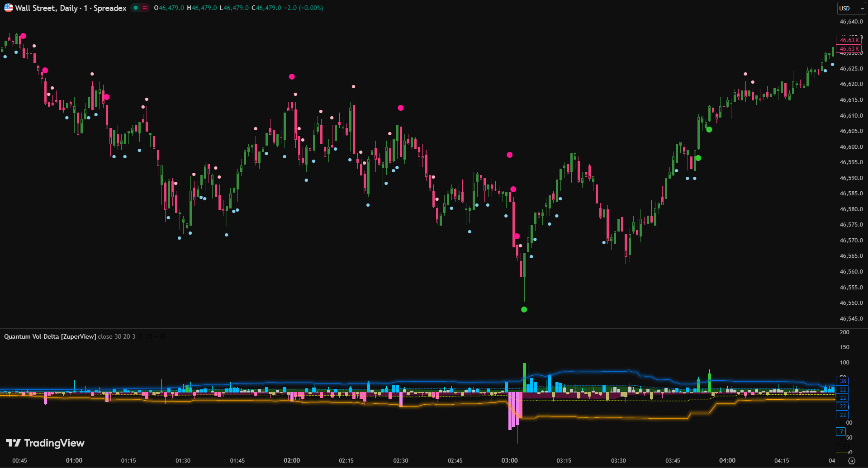This screenshot has width=868, height=468.
Task: Click the green market status dot
Action: [x=136, y=8]
